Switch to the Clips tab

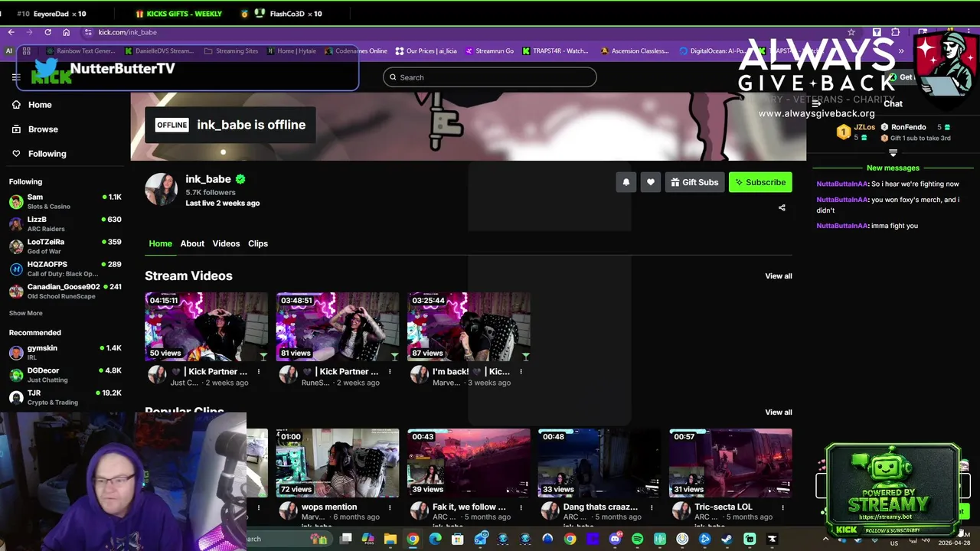258,243
